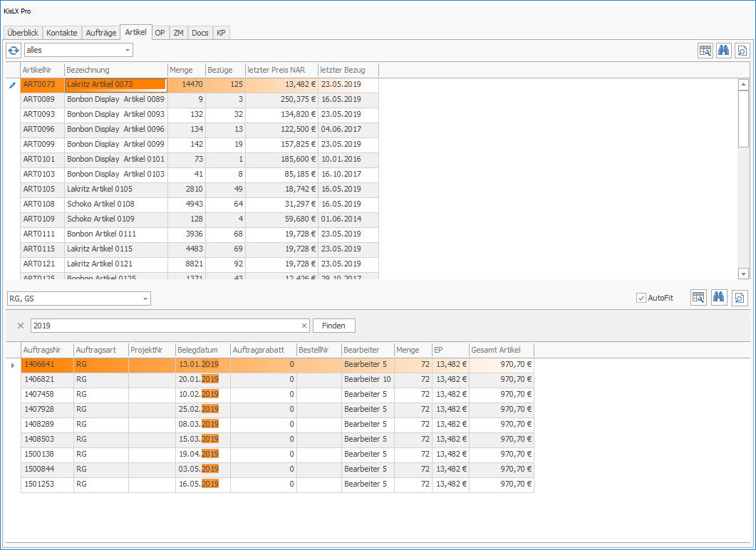Expand the 'alles' filter dropdown
This screenshot has width=756, height=550.
click(128, 50)
